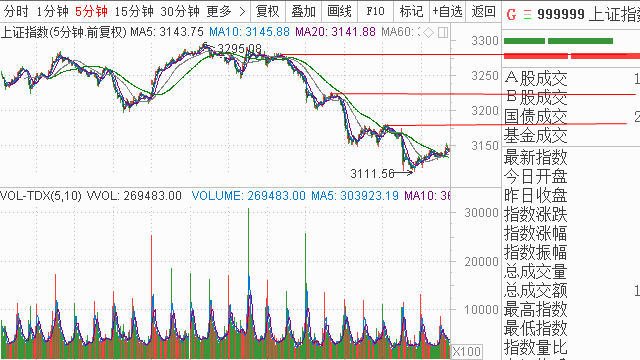
Task: Click the 3295.08 high price marker
Action: click(x=239, y=49)
